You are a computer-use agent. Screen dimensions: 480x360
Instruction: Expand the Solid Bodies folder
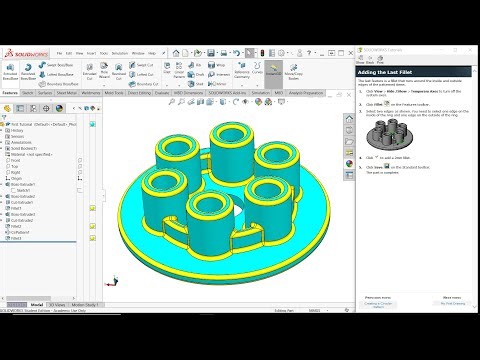(x=1, y=148)
